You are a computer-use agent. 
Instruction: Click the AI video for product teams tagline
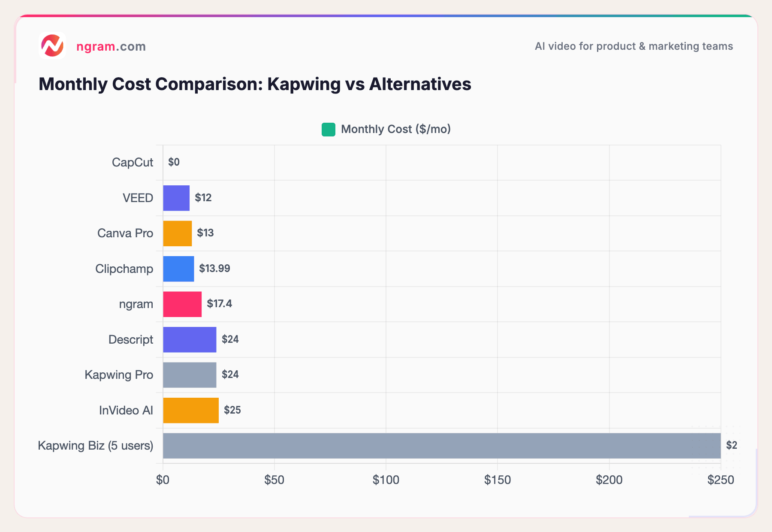(634, 46)
